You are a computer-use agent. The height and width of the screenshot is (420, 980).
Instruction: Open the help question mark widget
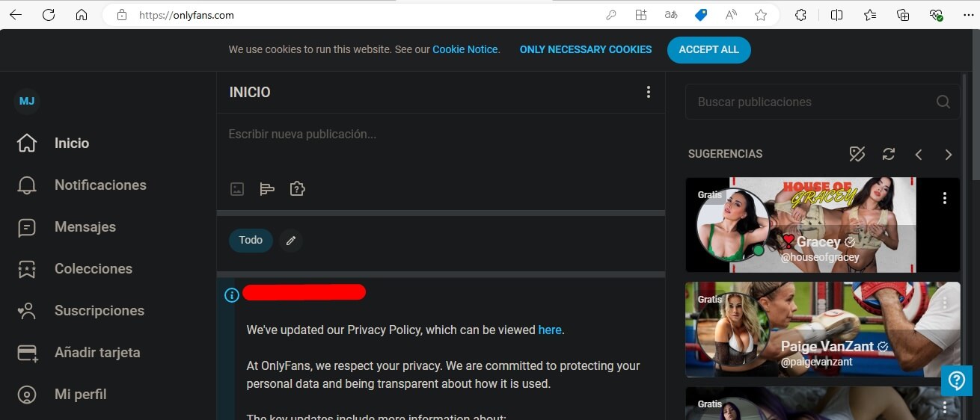957,380
